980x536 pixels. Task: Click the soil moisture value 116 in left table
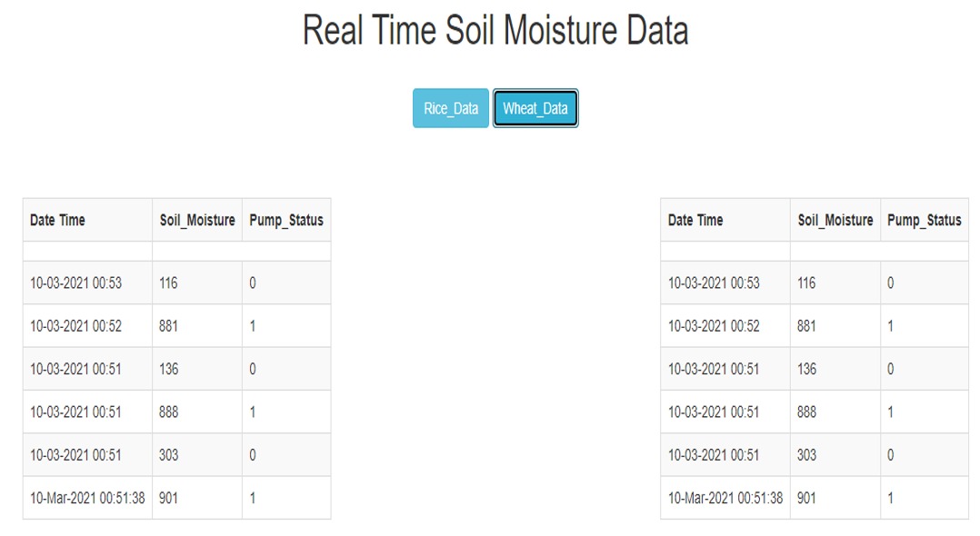coord(167,282)
